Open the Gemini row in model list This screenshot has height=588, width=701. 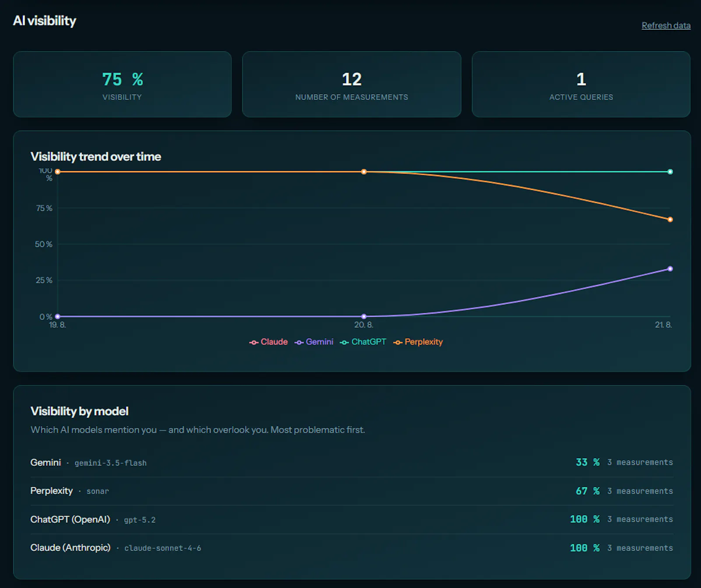(352, 463)
